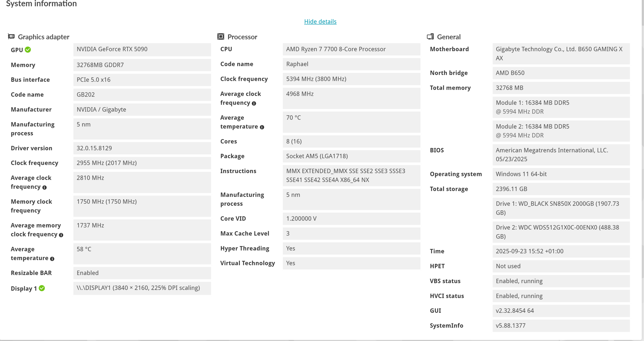This screenshot has height=341, width=644.
Task: Click the Drive 2: WDC WDS512G1X0C entry
Action: (561, 232)
